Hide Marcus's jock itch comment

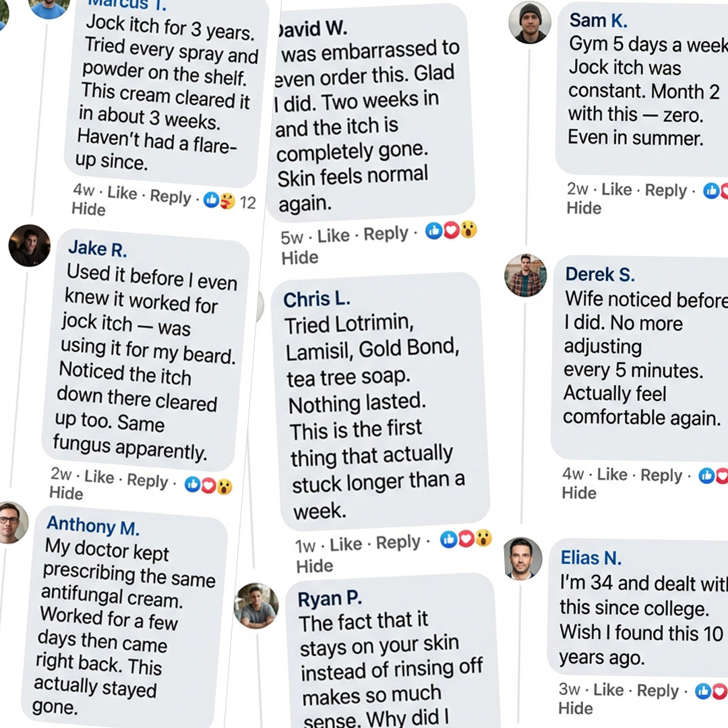coord(88,209)
